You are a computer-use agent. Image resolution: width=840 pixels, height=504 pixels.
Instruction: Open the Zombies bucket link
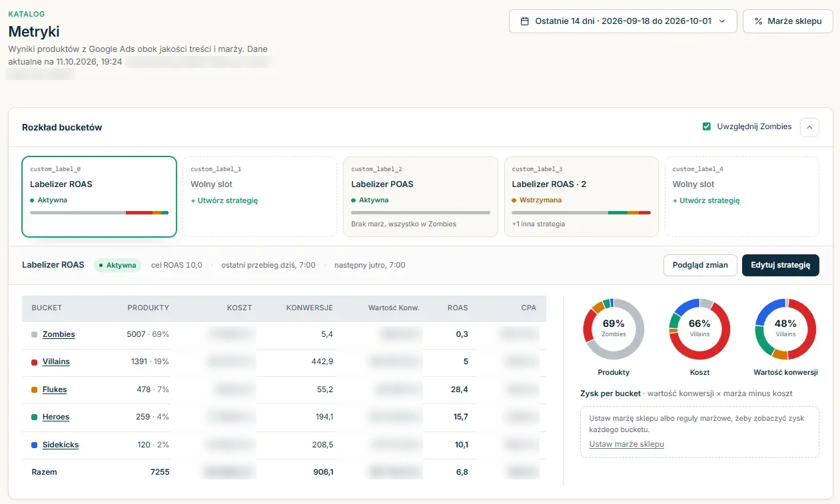pyautogui.click(x=59, y=334)
